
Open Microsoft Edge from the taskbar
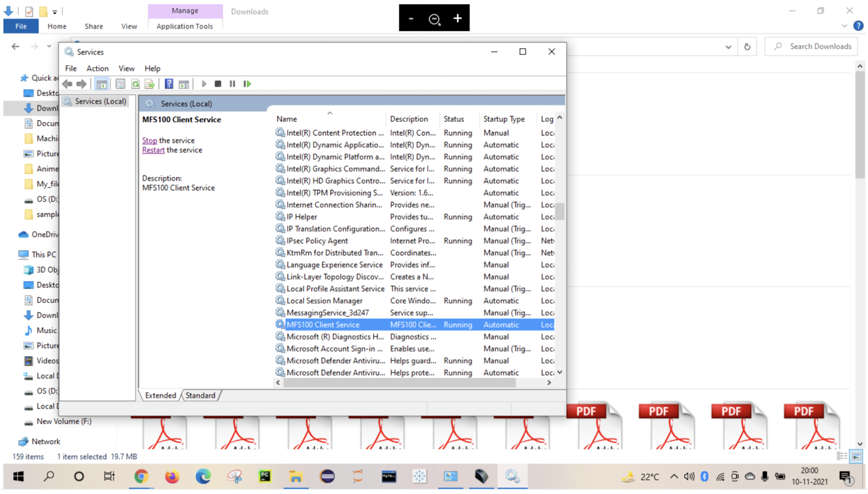tap(203, 477)
